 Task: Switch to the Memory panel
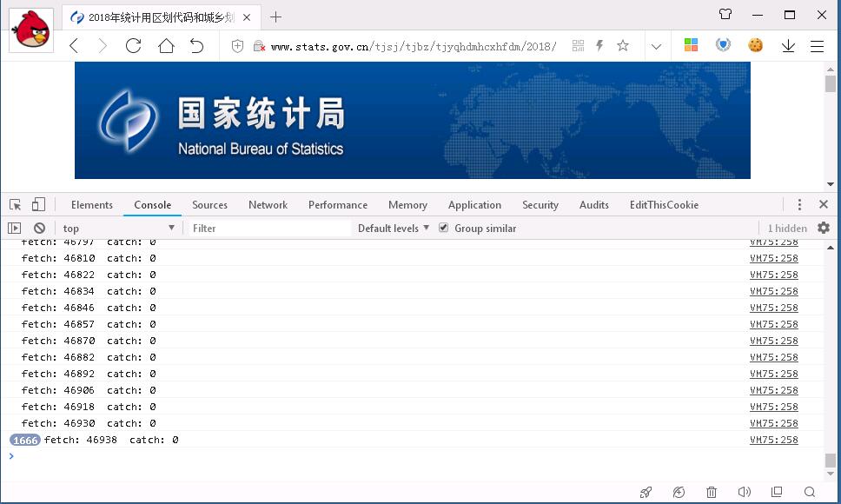tap(407, 205)
